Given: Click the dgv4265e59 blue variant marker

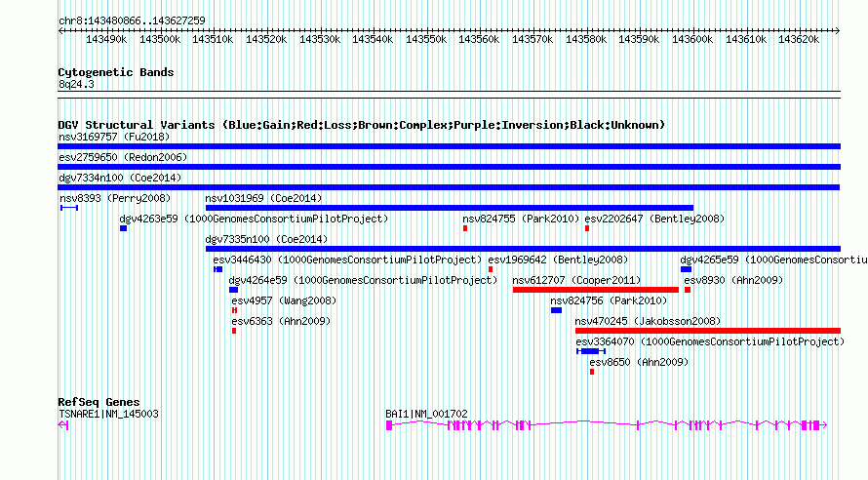Looking at the screenshot, I should pyautogui.click(x=686, y=269).
